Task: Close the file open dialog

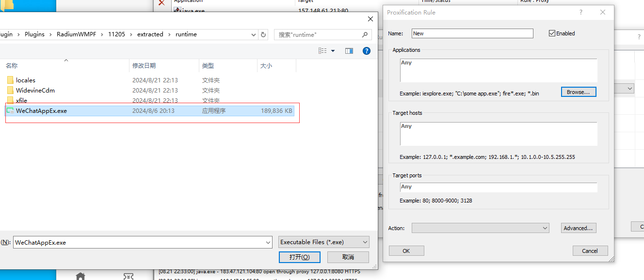Action: coord(370,19)
